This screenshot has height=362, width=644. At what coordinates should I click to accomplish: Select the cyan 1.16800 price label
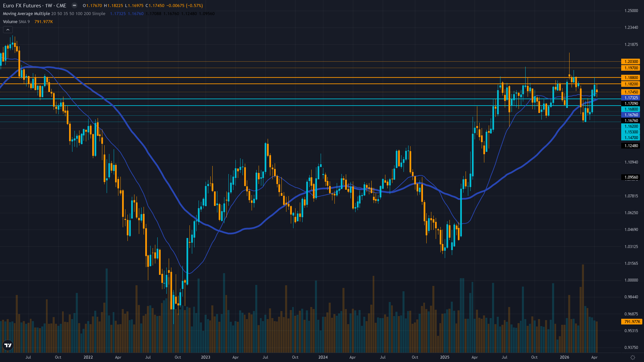coord(631,109)
